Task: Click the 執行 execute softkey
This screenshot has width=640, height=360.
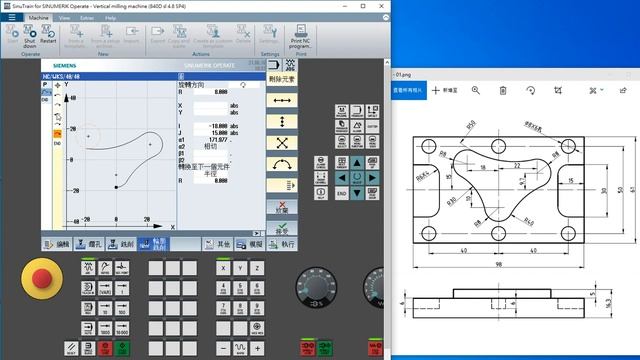Action: (282, 244)
